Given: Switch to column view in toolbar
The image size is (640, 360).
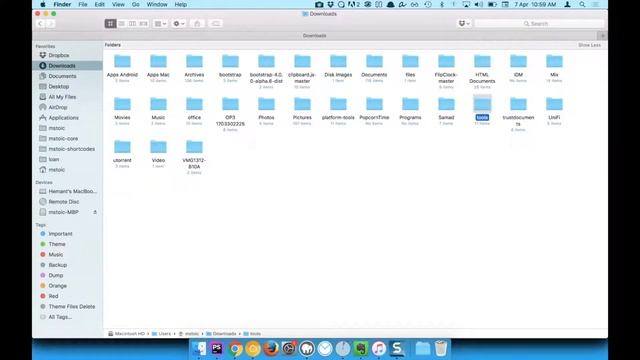Looking at the screenshot, I should 132,24.
